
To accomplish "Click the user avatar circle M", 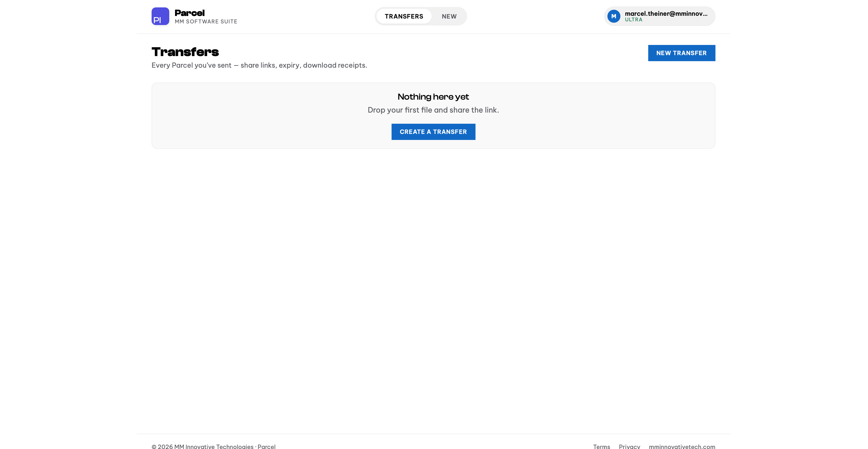I will coord(614,16).
